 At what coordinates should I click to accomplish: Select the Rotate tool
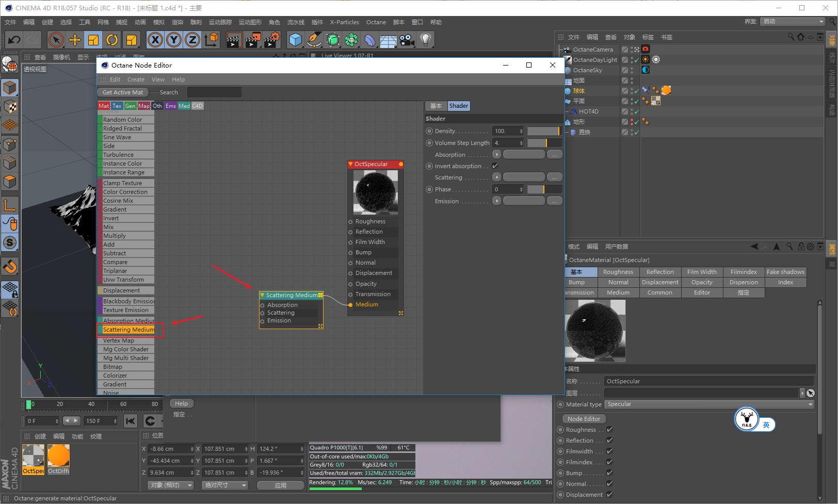(x=112, y=40)
